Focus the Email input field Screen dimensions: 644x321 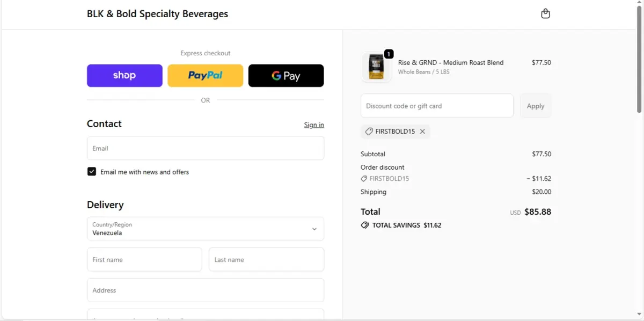206,148
